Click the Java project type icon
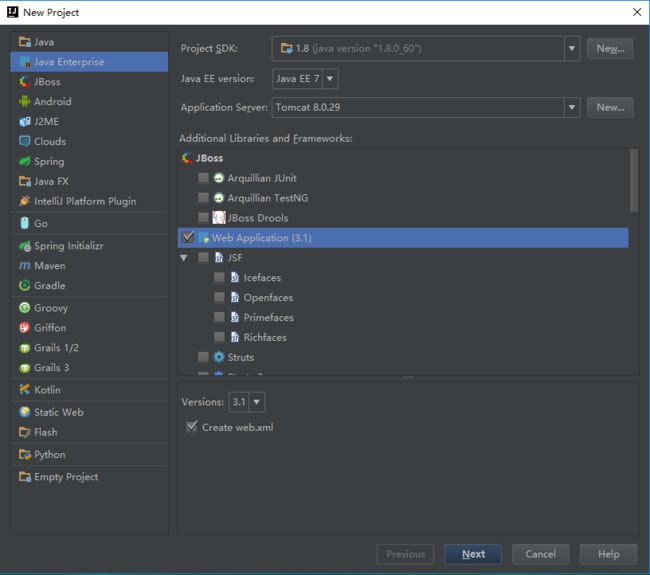 24,42
